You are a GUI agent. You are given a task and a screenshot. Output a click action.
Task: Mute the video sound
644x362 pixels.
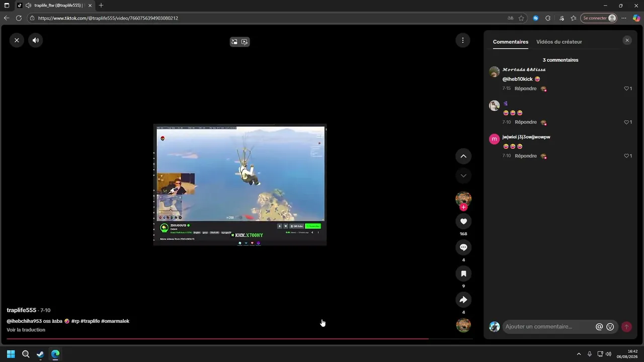[x=36, y=40]
